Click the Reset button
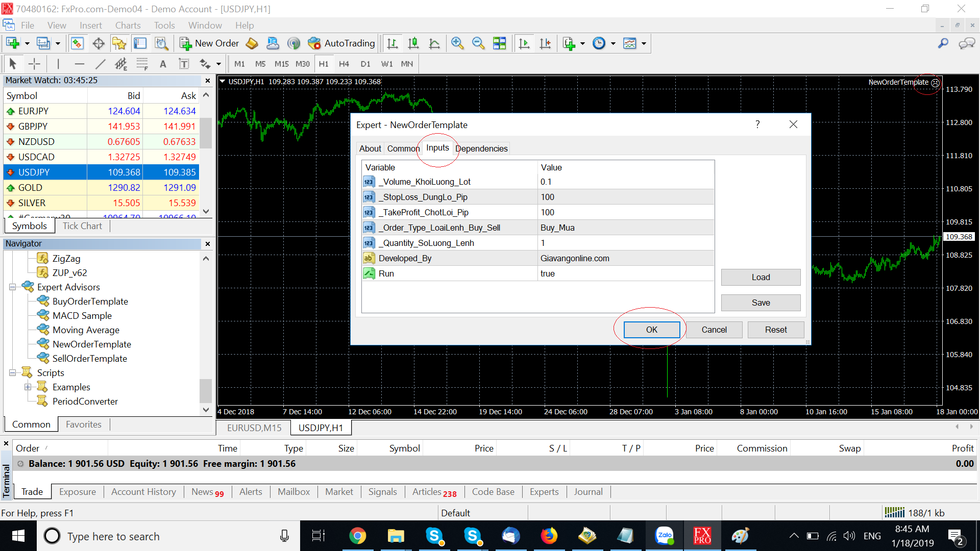980x551 pixels. pyautogui.click(x=775, y=330)
